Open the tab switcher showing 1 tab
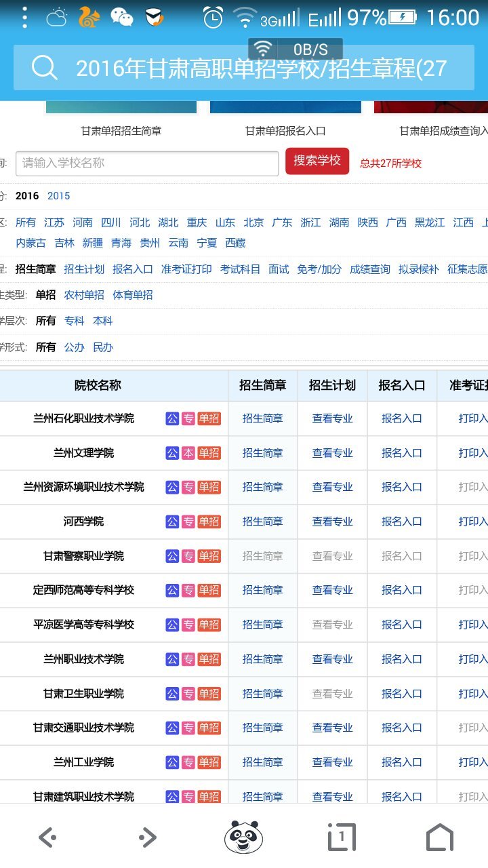The height and width of the screenshot is (868, 488). coord(342,837)
